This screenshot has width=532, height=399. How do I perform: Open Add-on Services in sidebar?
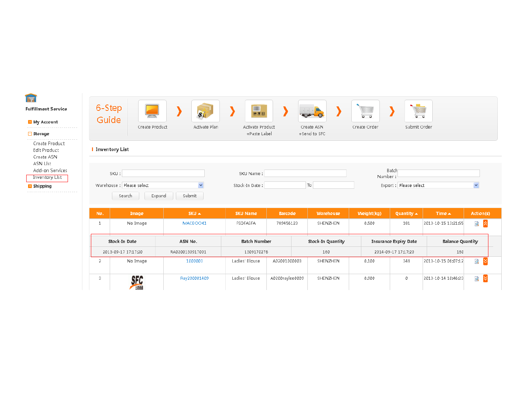[x=50, y=170]
